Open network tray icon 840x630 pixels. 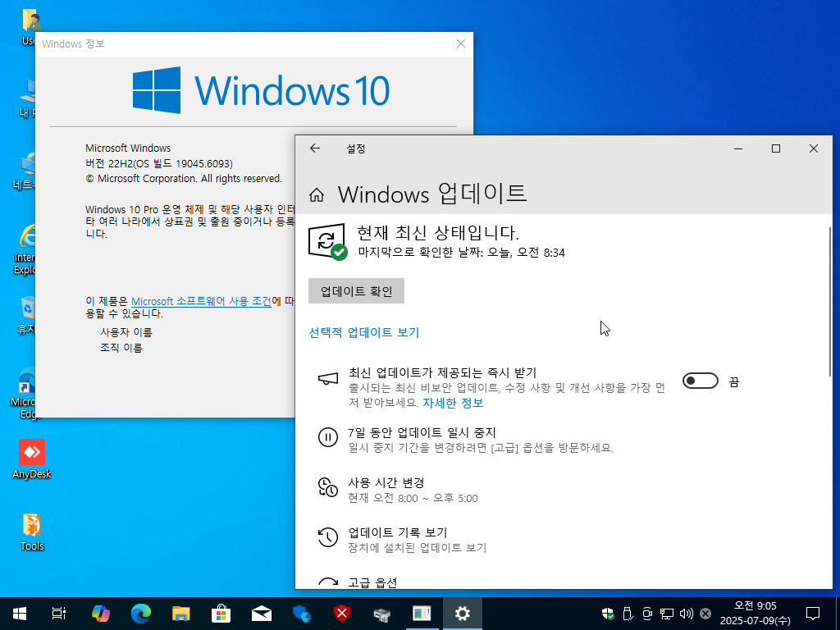click(x=666, y=614)
